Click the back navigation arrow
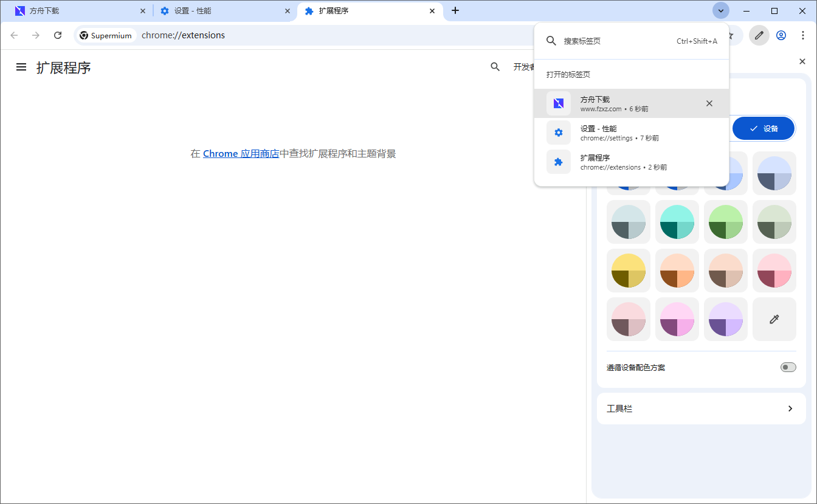817x504 pixels. (x=14, y=35)
